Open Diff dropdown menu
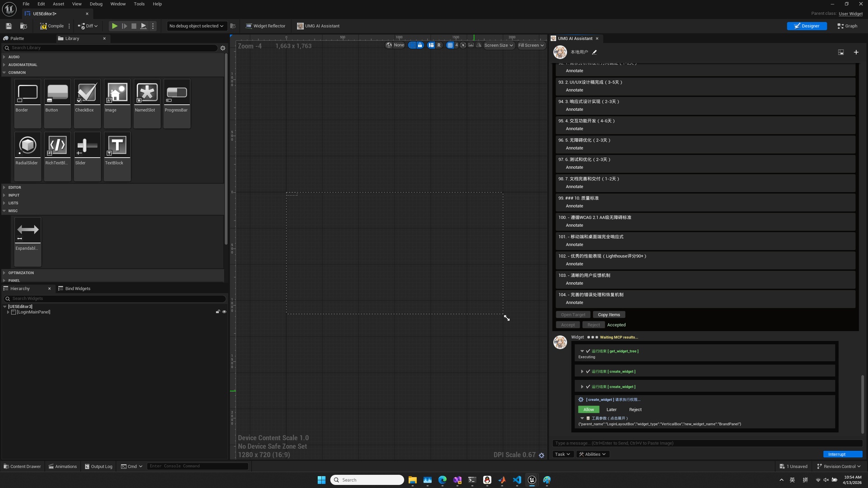Image resolution: width=868 pixels, height=488 pixels. coord(88,26)
